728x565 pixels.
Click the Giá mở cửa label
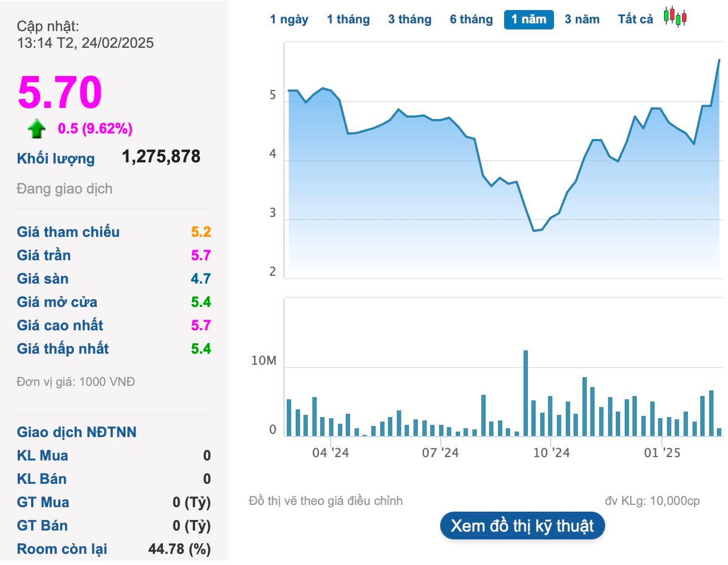57,302
